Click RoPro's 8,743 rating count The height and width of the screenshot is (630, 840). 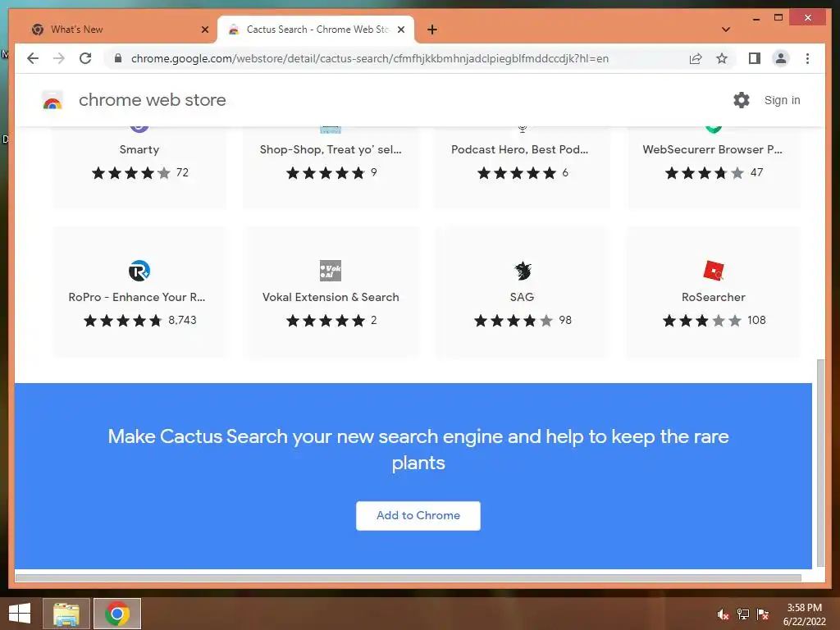pyautogui.click(x=183, y=321)
